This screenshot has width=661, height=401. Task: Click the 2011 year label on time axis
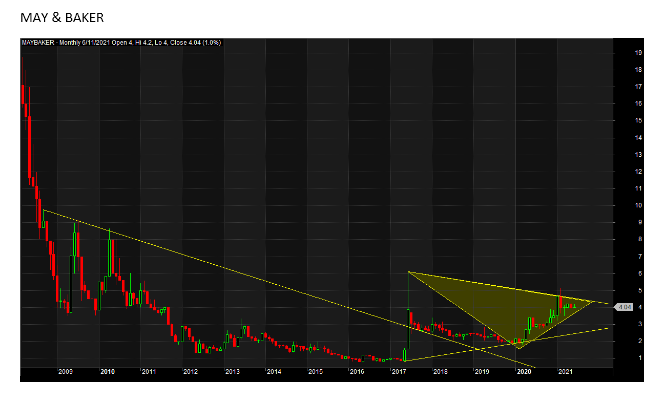tap(148, 371)
